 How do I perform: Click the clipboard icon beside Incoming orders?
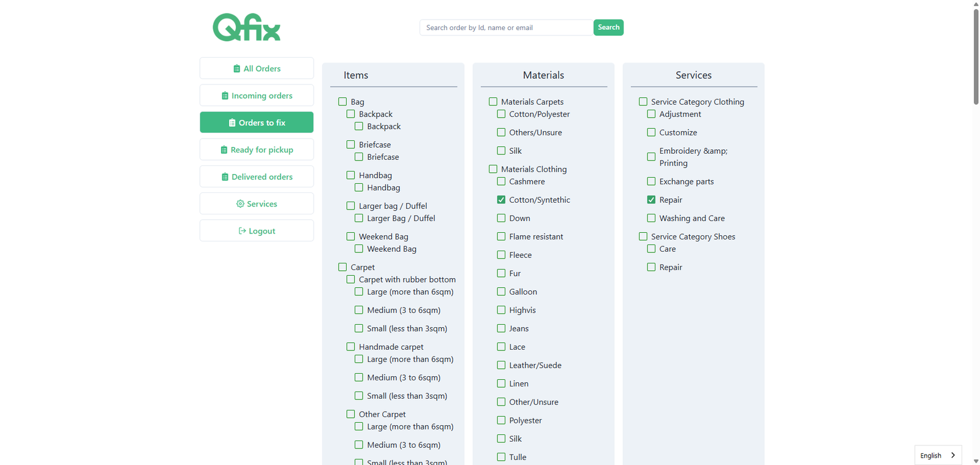(x=225, y=96)
